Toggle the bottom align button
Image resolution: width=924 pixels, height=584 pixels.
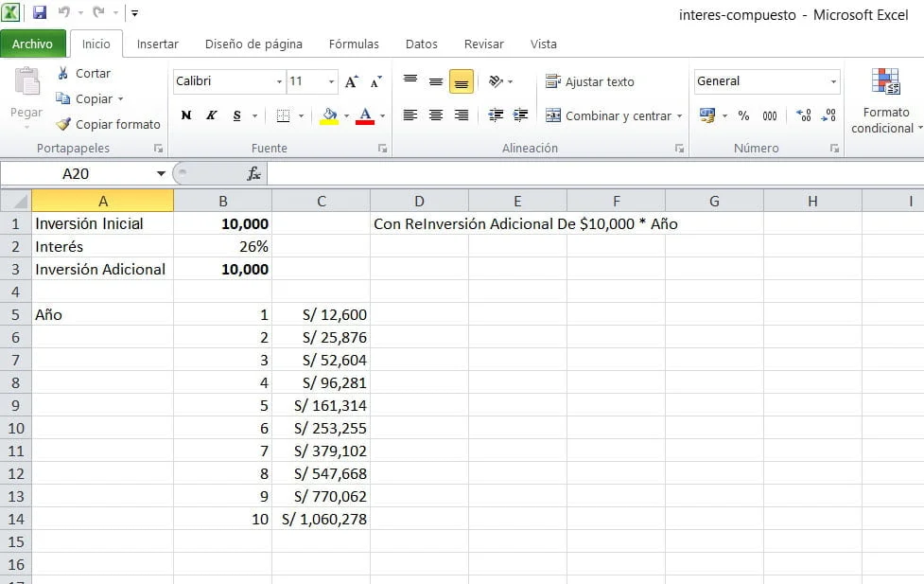462,82
